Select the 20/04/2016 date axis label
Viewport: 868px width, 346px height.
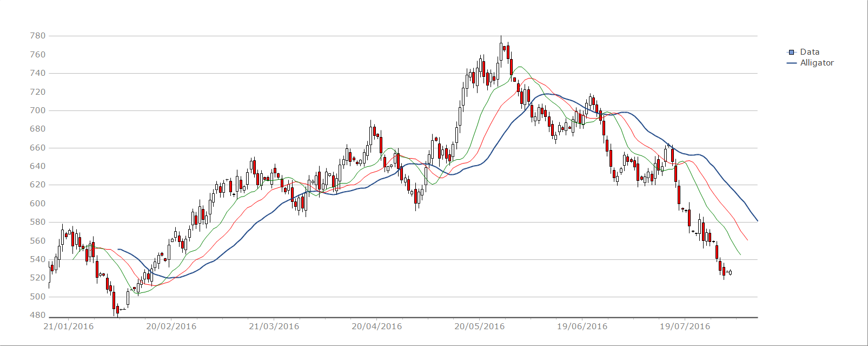pos(377,326)
